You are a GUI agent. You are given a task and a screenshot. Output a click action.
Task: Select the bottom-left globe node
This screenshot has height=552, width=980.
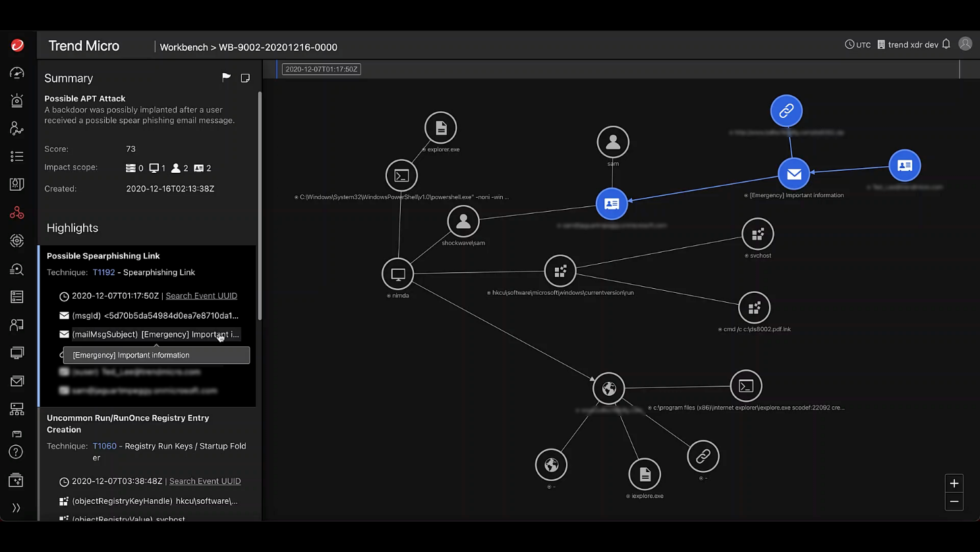pos(552,465)
